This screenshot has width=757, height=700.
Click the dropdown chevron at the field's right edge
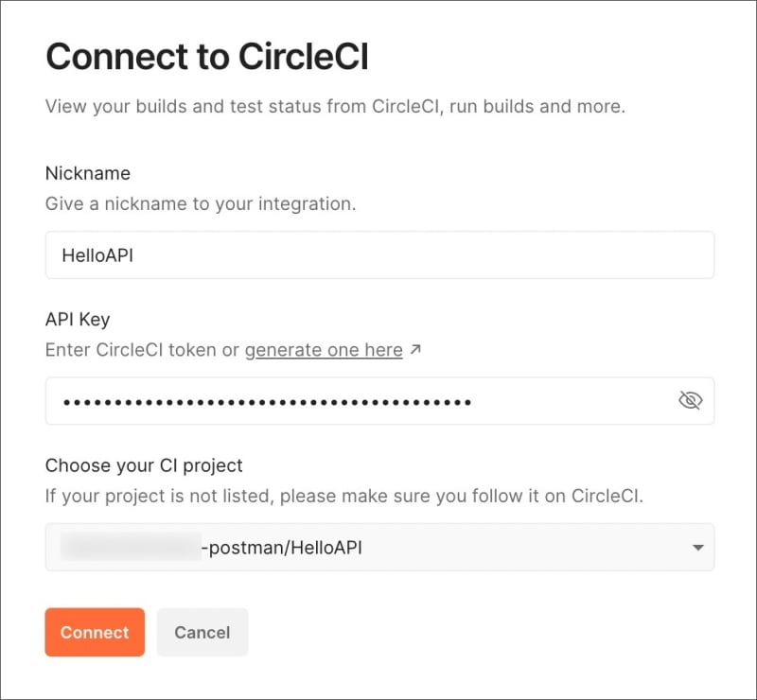697,547
